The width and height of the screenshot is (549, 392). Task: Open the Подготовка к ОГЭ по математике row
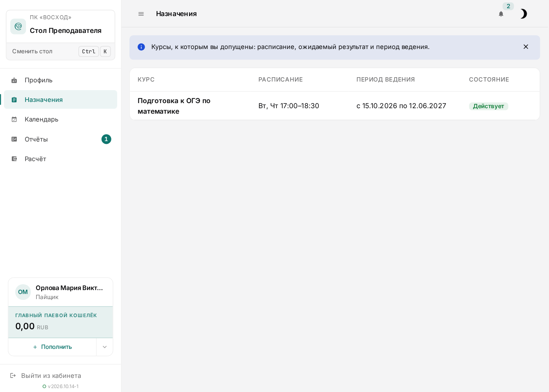pos(334,106)
